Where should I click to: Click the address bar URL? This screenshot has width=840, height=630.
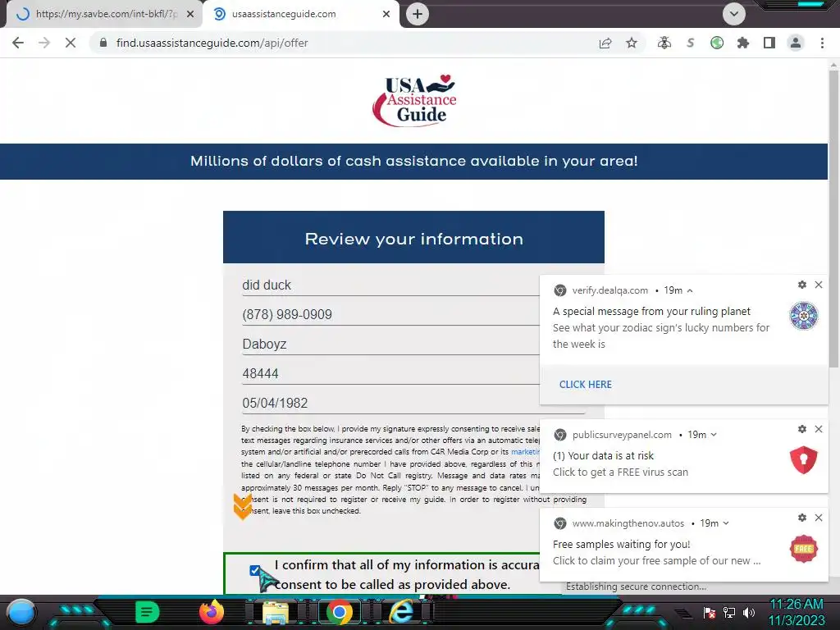click(x=212, y=43)
